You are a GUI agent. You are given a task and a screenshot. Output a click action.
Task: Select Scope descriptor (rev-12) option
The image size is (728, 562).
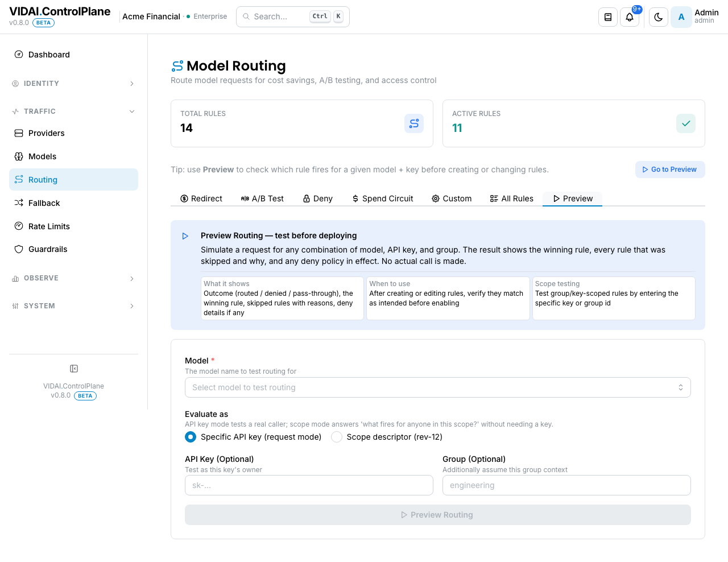point(337,437)
